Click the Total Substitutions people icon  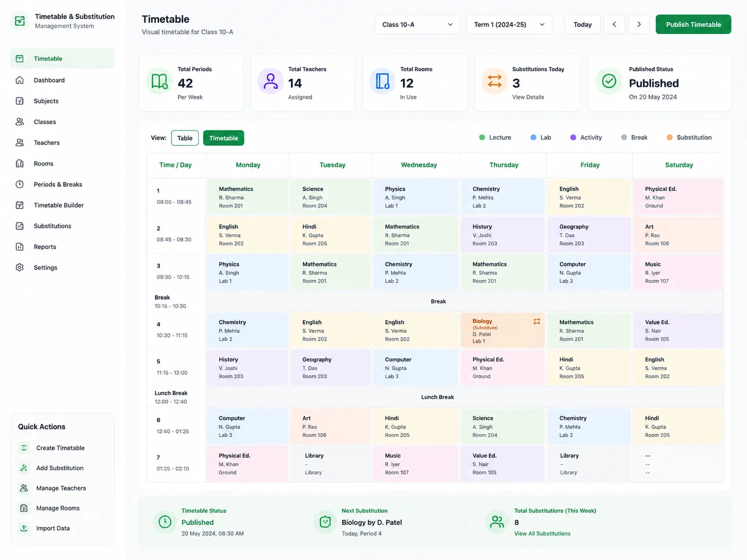pyautogui.click(x=497, y=522)
